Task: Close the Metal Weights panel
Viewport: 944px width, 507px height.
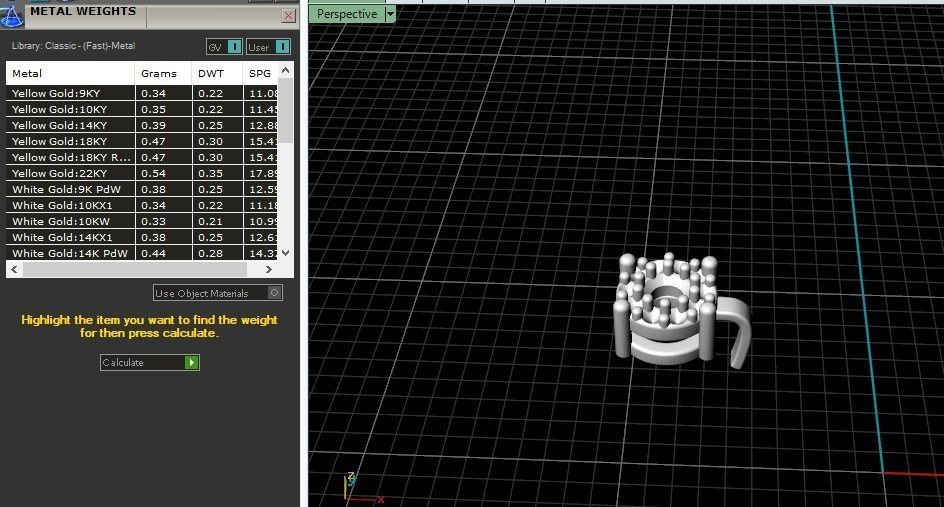Action: point(289,16)
